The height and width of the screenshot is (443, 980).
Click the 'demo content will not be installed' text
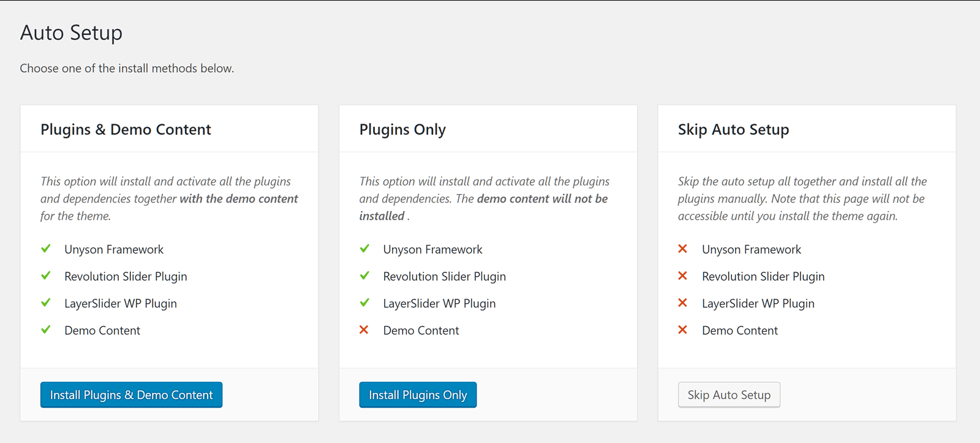click(x=541, y=199)
